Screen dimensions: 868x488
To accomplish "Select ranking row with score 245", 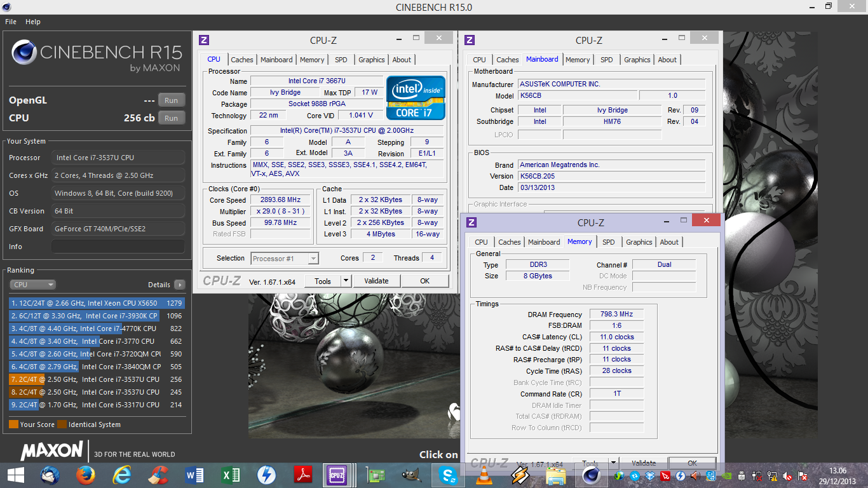I will (x=97, y=392).
